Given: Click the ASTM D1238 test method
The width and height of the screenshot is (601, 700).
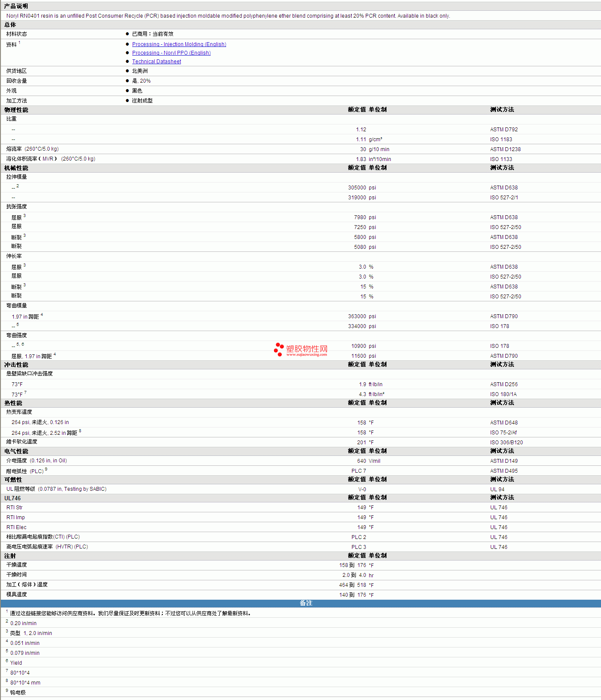Looking at the screenshot, I should pyautogui.click(x=505, y=149).
